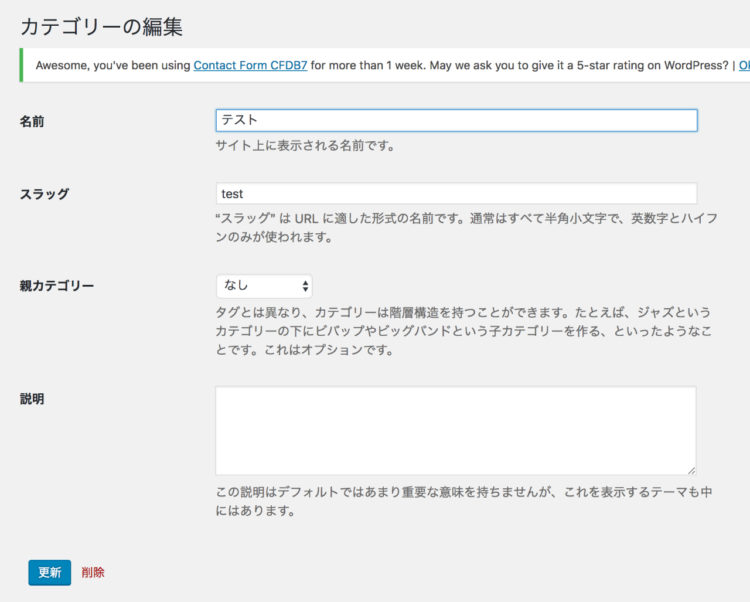
Task: Click the category hierarchy explanation paragraph
Action: (466, 332)
